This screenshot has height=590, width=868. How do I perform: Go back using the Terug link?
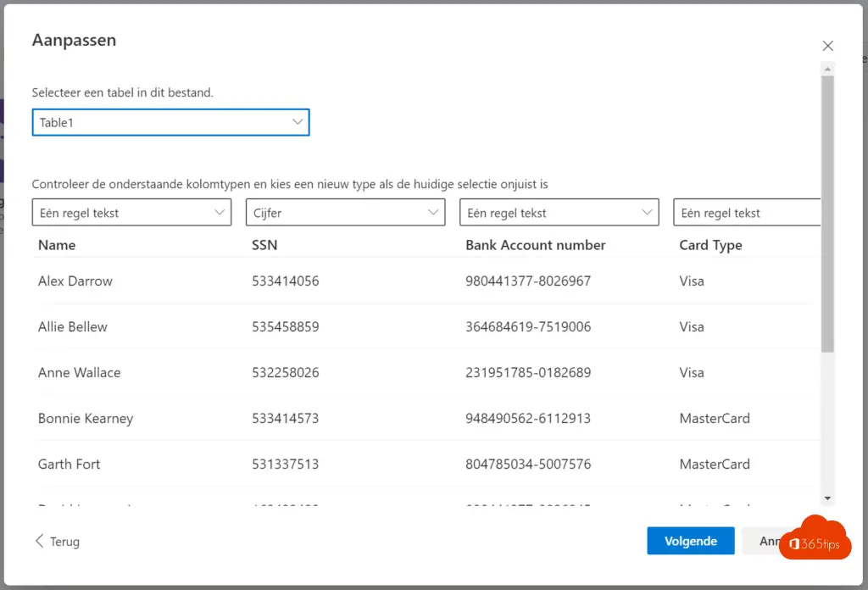click(x=64, y=542)
